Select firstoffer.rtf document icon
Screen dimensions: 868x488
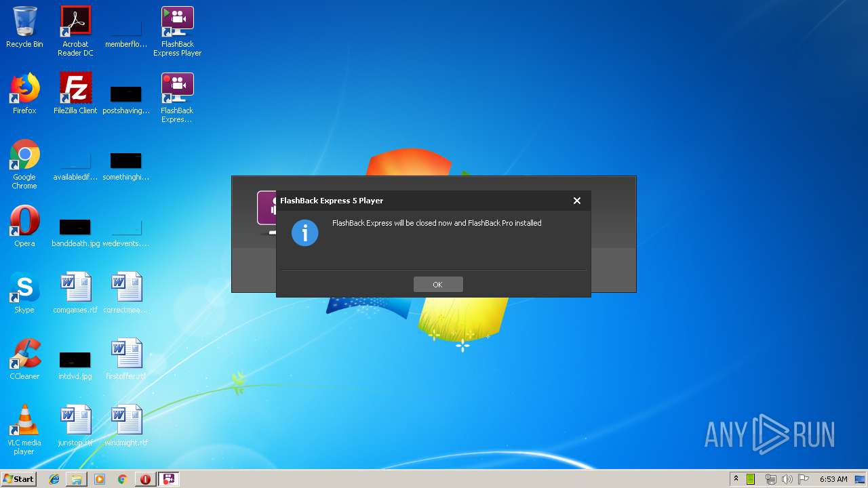[126, 359]
